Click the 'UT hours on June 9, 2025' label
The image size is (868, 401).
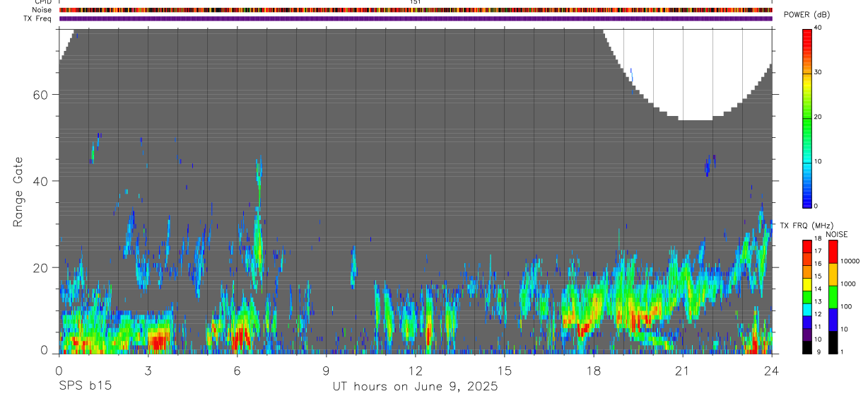[415, 387]
